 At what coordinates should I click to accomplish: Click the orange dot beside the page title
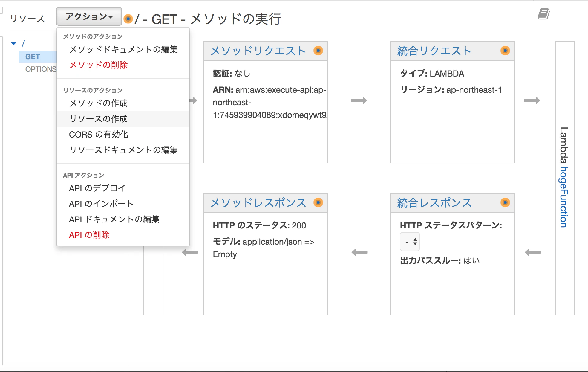[128, 19]
